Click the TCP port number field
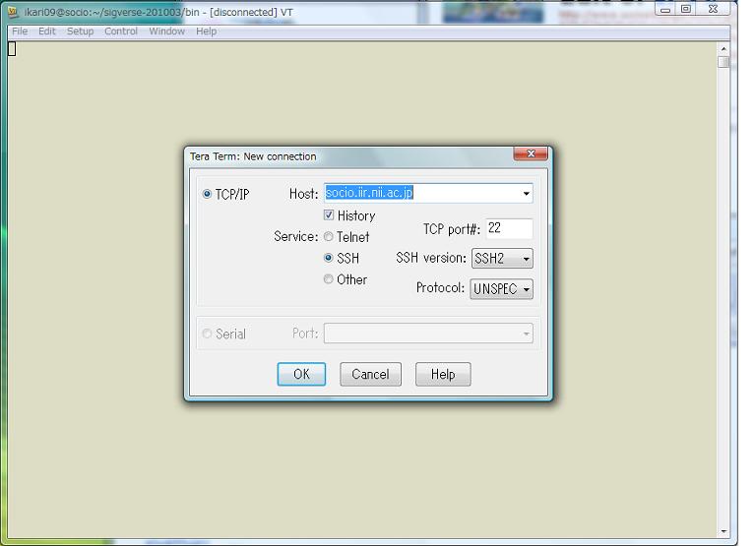The image size is (756, 546). coord(509,228)
